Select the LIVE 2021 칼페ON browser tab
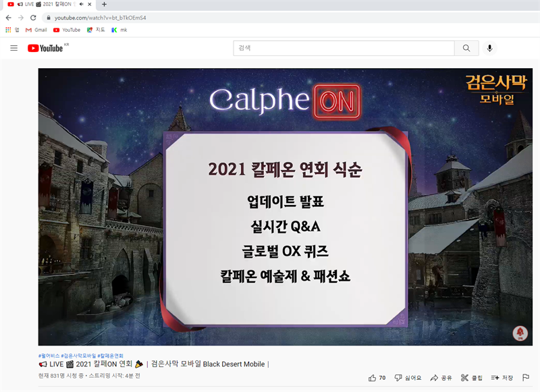The width and height of the screenshot is (540, 392). (x=50, y=5)
